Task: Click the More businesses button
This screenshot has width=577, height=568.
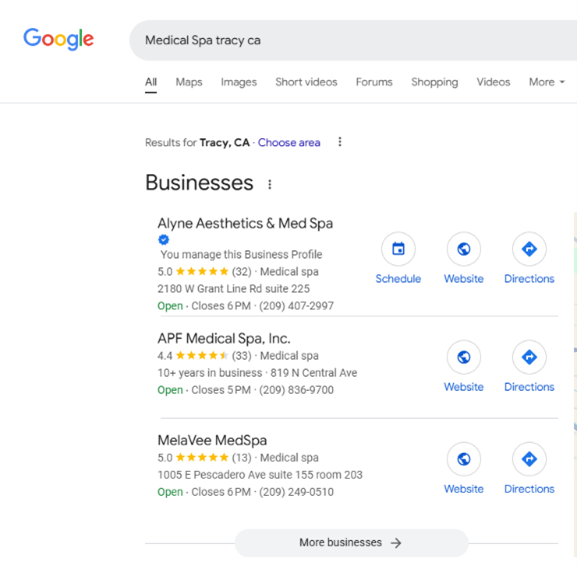Action: [x=351, y=543]
